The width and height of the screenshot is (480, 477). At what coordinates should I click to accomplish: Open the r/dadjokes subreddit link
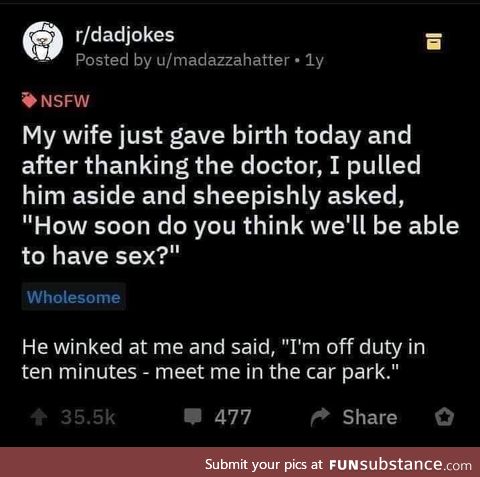coord(125,35)
